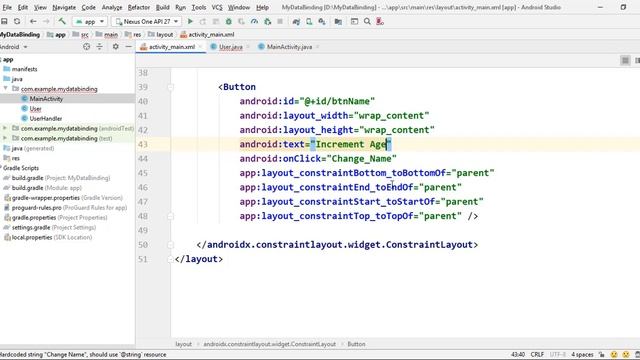Open the File menu
Viewport: 640px width, 360px height.
[x=7, y=7]
